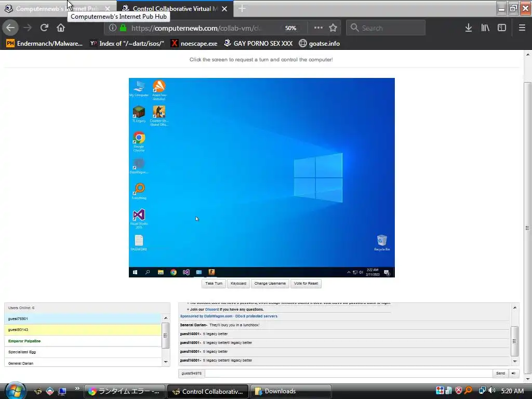The width and height of the screenshot is (532, 399).
Task: Open a new tab with the plus button
Action: point(242,8)
